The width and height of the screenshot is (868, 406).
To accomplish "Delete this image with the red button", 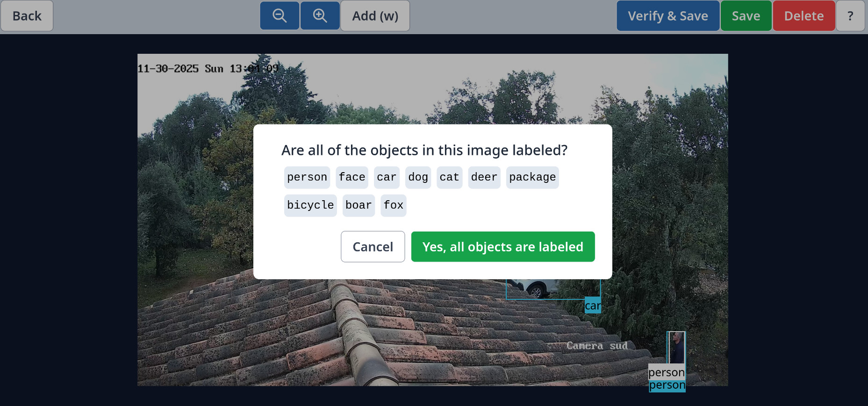I will click(x=803, y=16).
